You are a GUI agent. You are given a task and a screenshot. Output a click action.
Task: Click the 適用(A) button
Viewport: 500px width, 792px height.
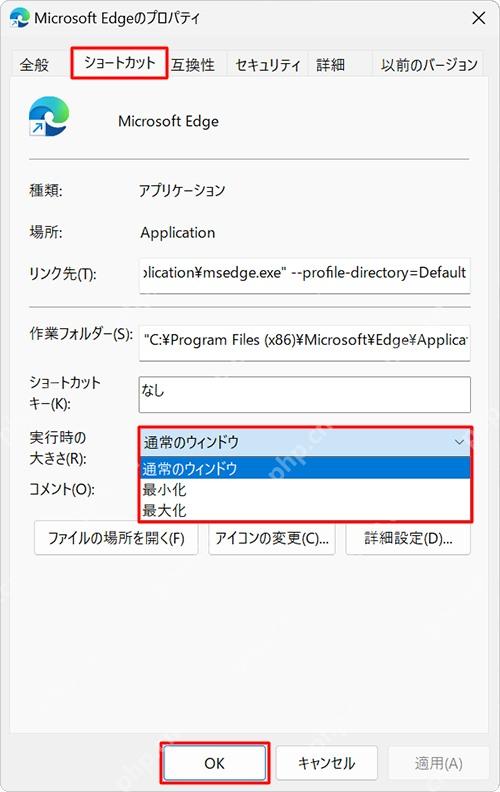pos(438,763)
